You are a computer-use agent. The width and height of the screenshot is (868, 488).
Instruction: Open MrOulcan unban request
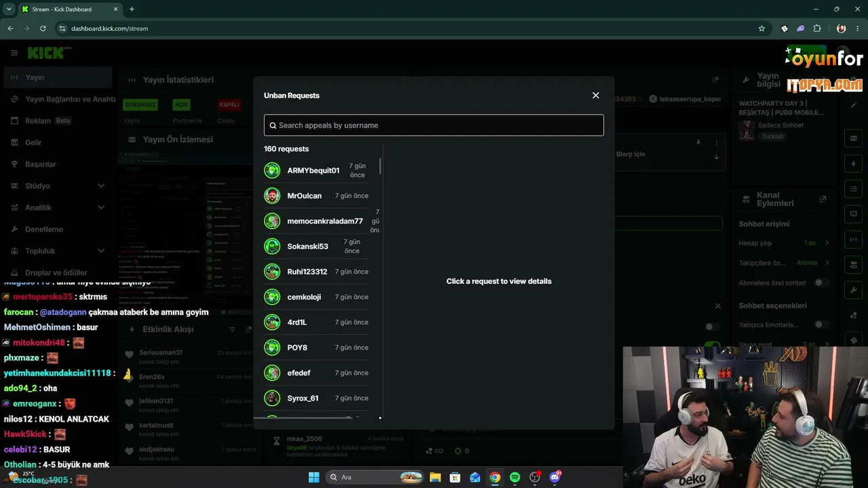[317, 196]
